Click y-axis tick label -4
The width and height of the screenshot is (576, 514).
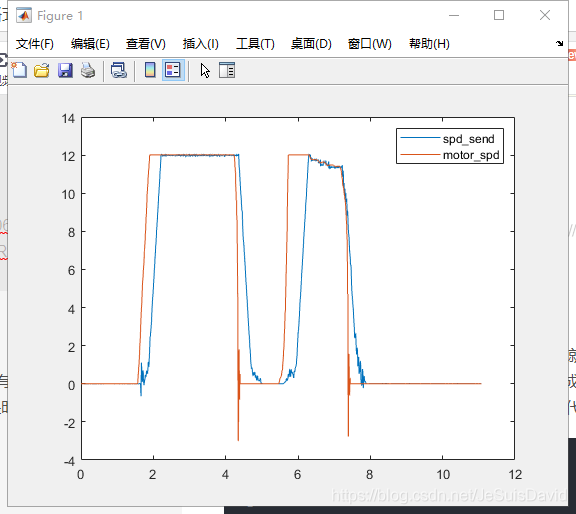[x=69, y=461]
